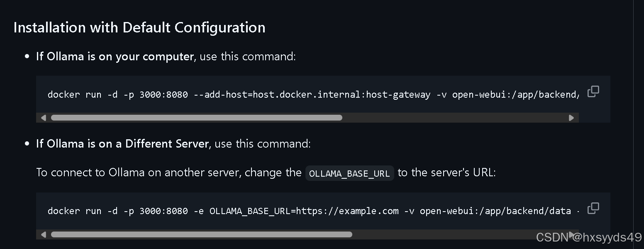Click 'If Ollama is on your computer' text
Image resolution: width=644 pixels, height=249 pixels.
tap(115, 57)
